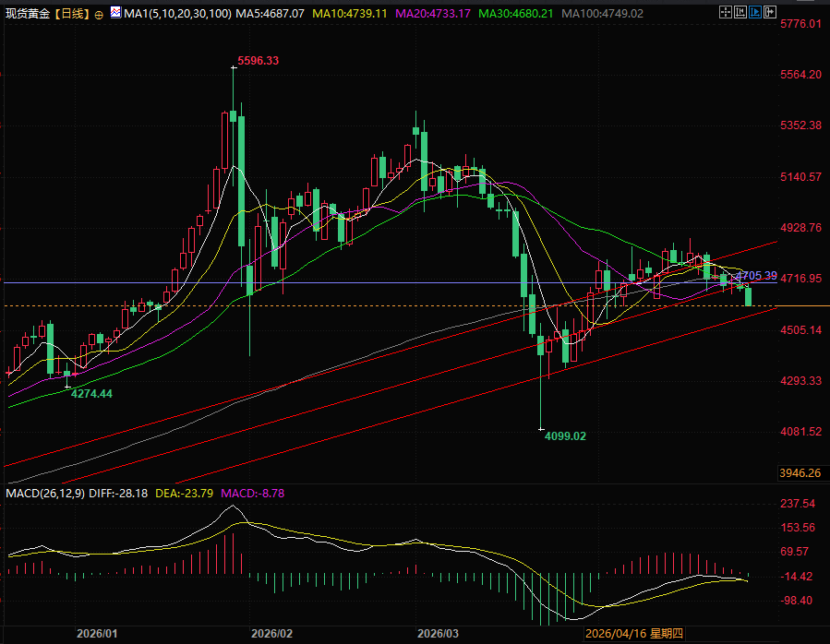Click the 4099.02 low price label

click(x=565, y=436)
